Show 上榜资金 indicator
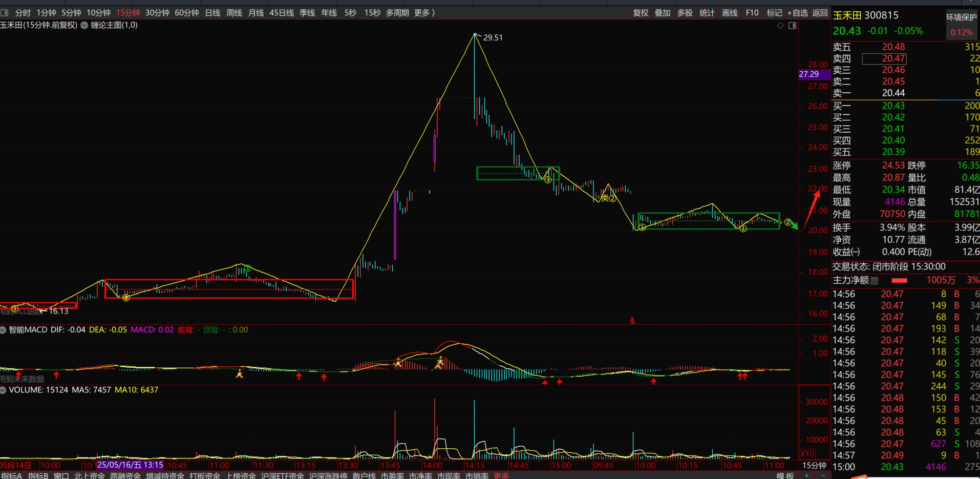The image size is (980, 479). pos(241,475)
